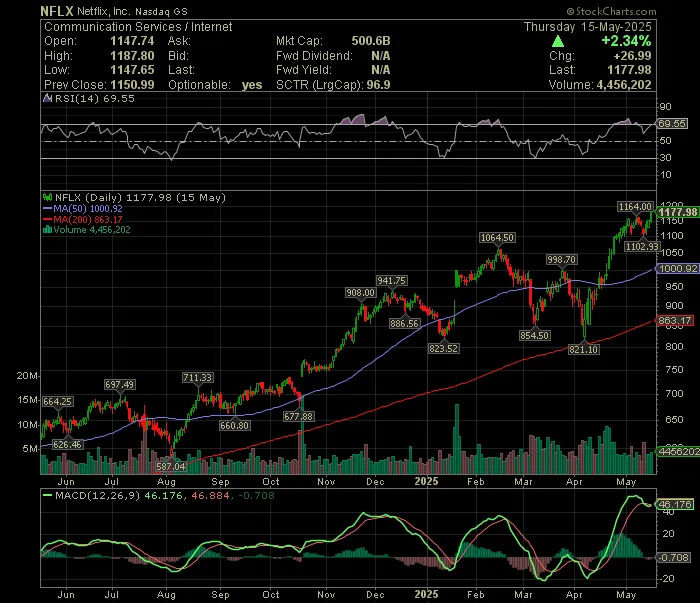
Task: Click the Thursday 15-May-2025 date
Action: [x=588, y=27]
